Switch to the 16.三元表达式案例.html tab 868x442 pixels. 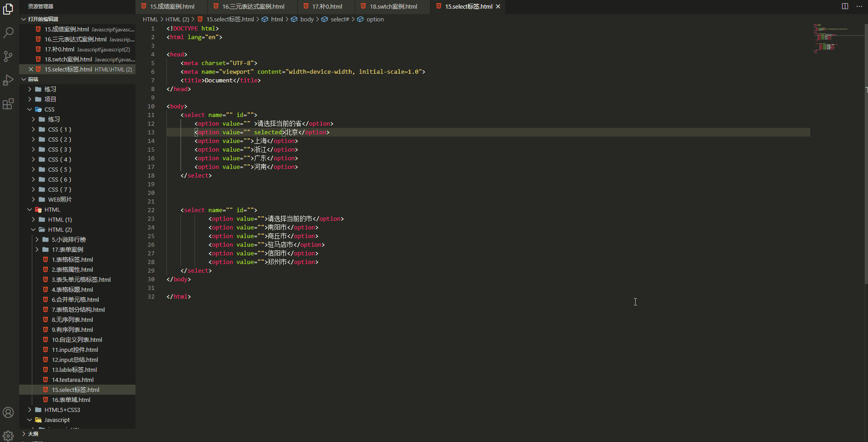253,6
